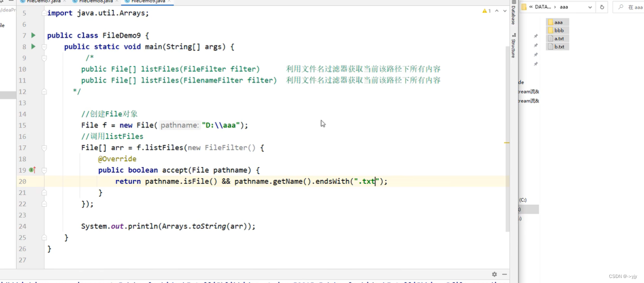Click 'de' item in Explorer sidebar
This screenshot has height=283, width=644.
tap(521, 82)
